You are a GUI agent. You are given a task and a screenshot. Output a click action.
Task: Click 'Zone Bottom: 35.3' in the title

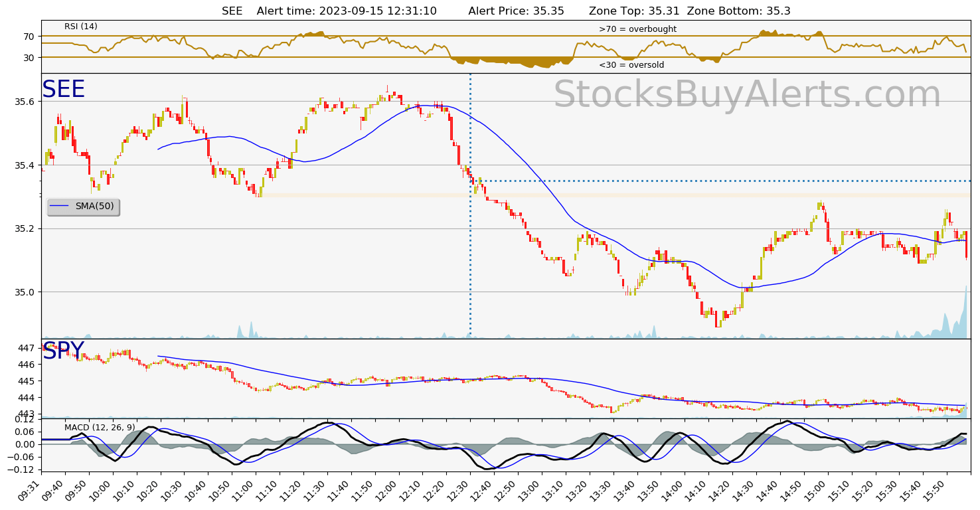pyautogui.click(x=739, y=11)
